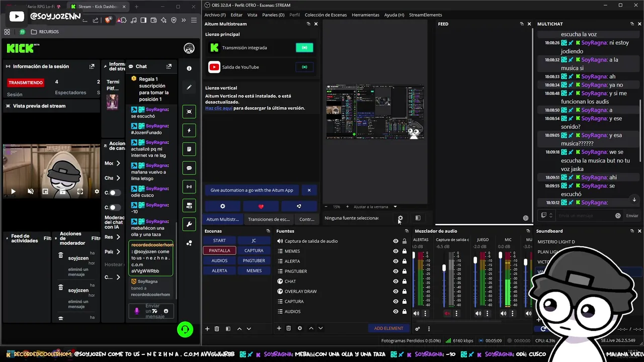Adjust Captura de salida volume fader
Image resolution: width=644 pixels, height=362 pixels.
point(444,268)
